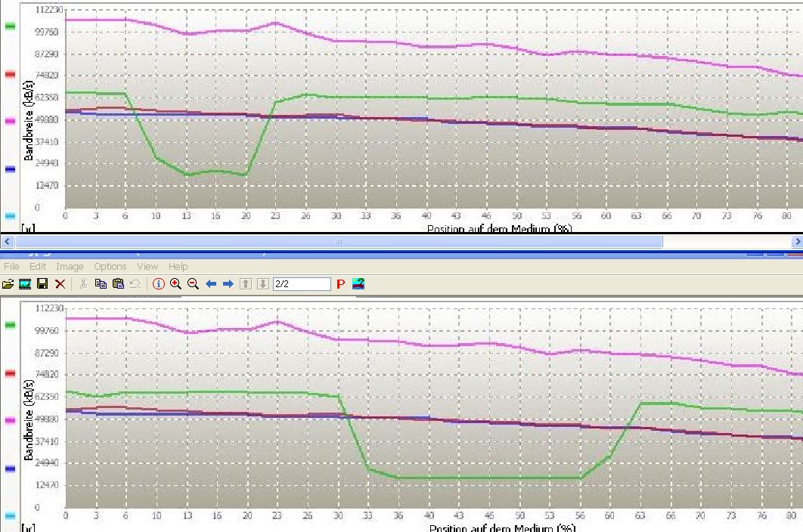The image size is (803, 532).
Task: Open the Image menu
Action: [69, 266]
